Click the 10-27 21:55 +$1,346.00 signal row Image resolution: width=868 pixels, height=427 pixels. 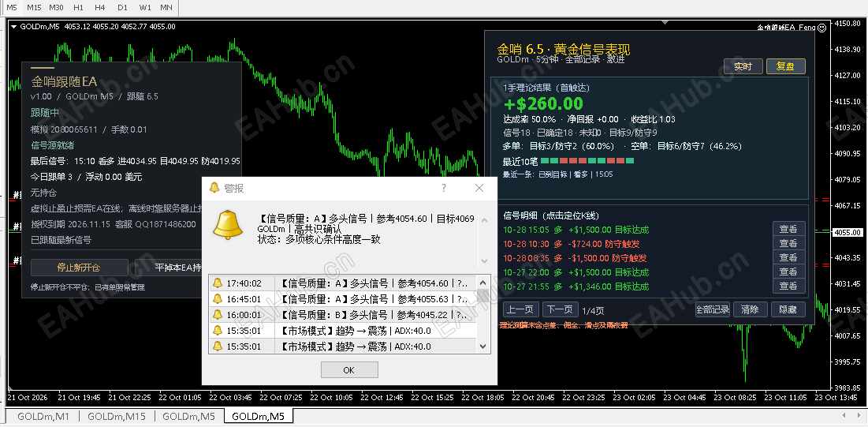(576, 287)
